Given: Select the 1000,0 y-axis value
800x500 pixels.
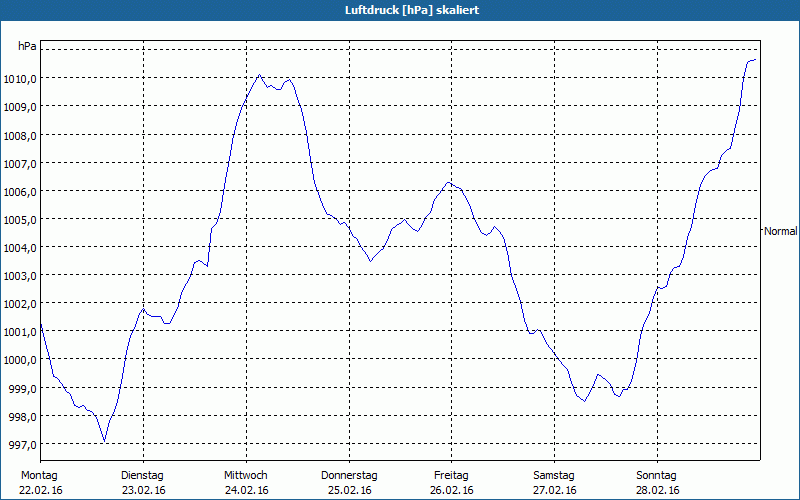Looking at the screenshot, I should pyautogui.click(x=20, y=360).
